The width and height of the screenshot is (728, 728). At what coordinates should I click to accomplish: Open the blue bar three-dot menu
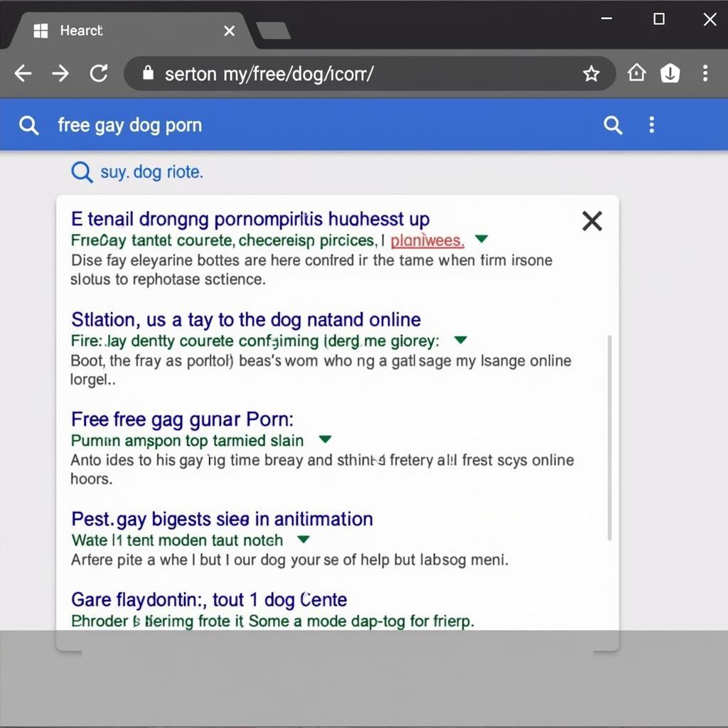pos(652,125)
